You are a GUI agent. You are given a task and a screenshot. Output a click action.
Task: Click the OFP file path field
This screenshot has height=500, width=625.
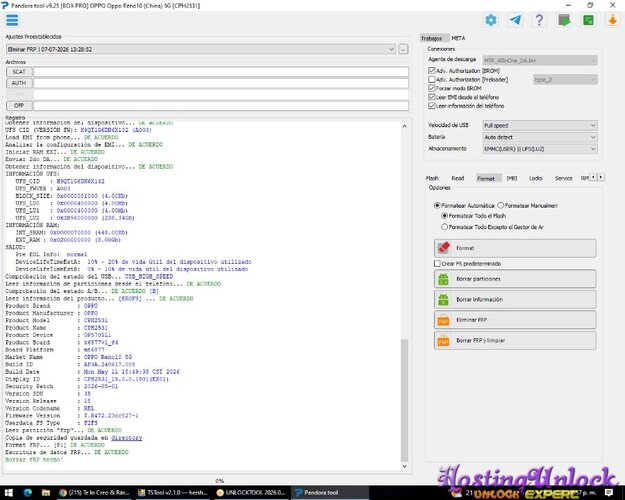pyautogui.click(x=221, y=105)
